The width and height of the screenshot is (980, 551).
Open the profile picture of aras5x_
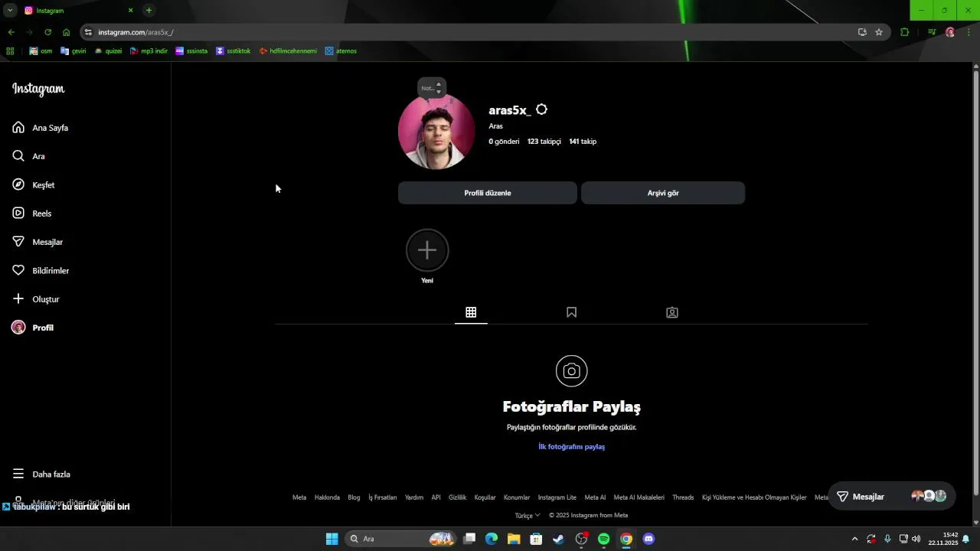[436, 131]
